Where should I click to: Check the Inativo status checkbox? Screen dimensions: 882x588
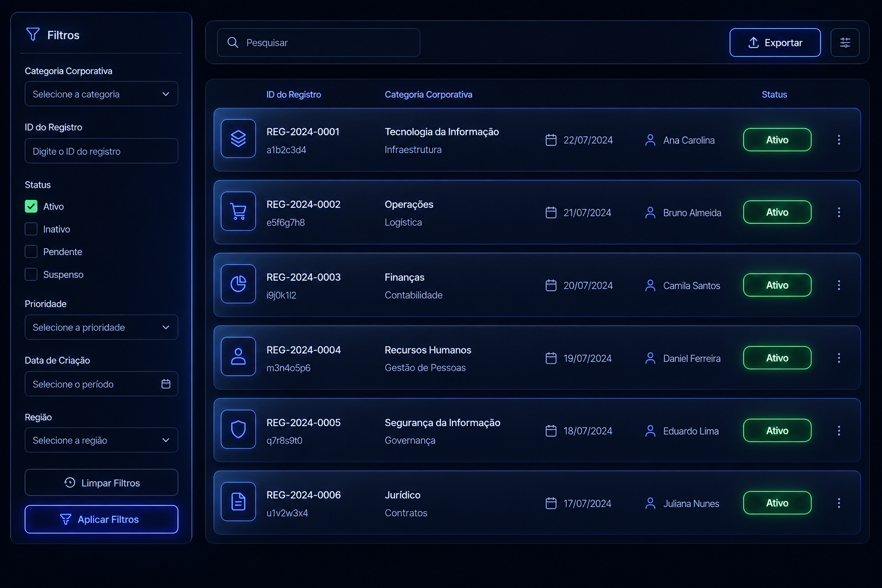click(x=31, y=229)
